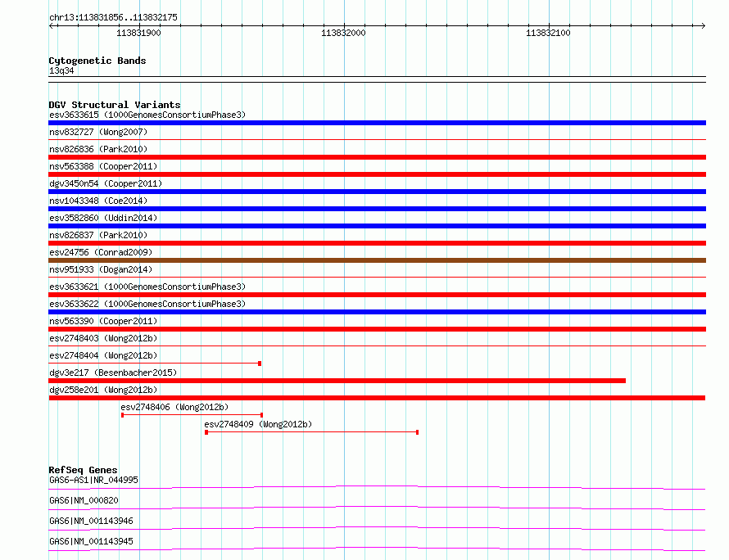Screen dimensions: 729x560
Task: Open the esv2748403 (Wong2012b) label
Action: coord(103,338)
